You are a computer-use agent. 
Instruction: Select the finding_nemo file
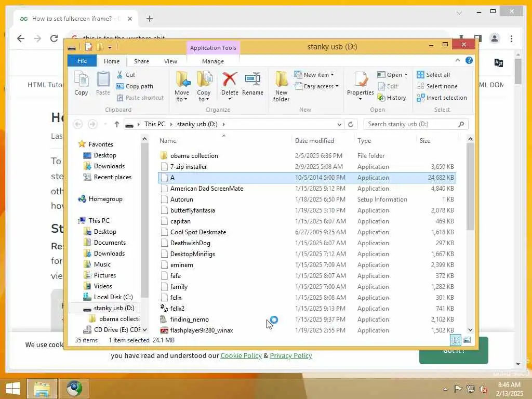307,320
